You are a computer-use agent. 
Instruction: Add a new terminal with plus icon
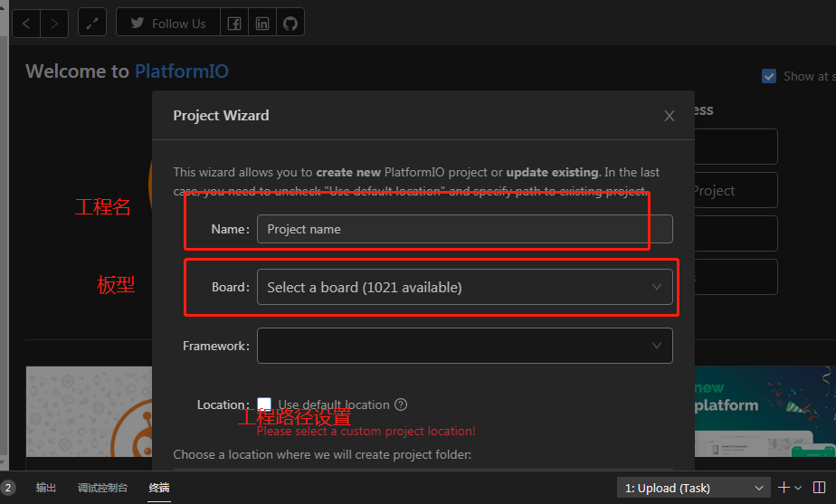point(784,488)
